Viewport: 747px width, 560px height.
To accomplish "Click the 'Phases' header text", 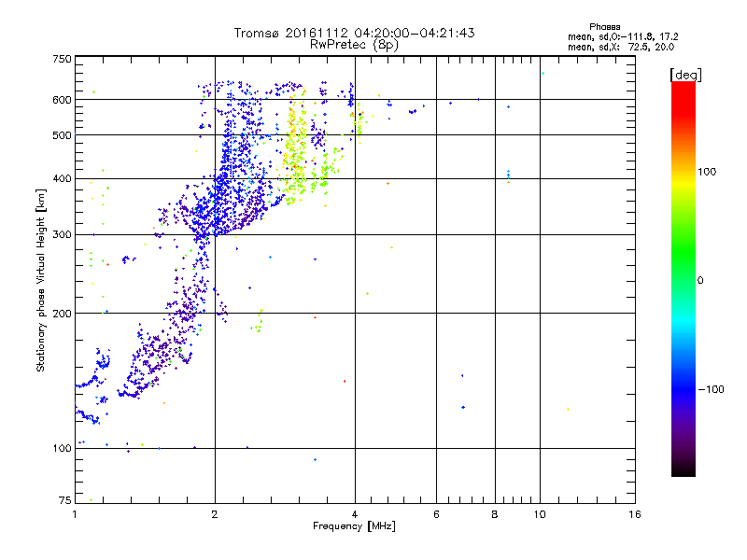I will pyautogui.click(x=604, y=27).
